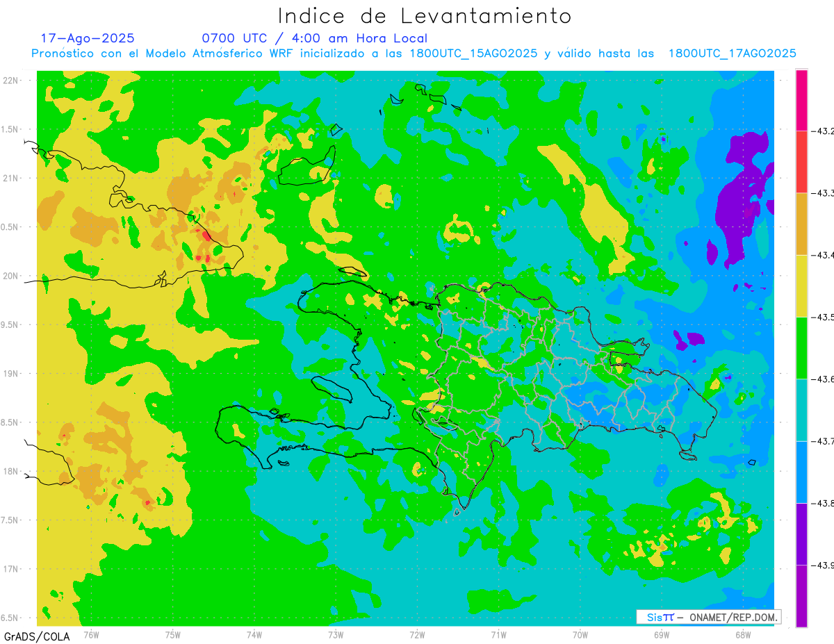
Task: Select the "9.5N" latitude label
Action: [x=10, y=325]
